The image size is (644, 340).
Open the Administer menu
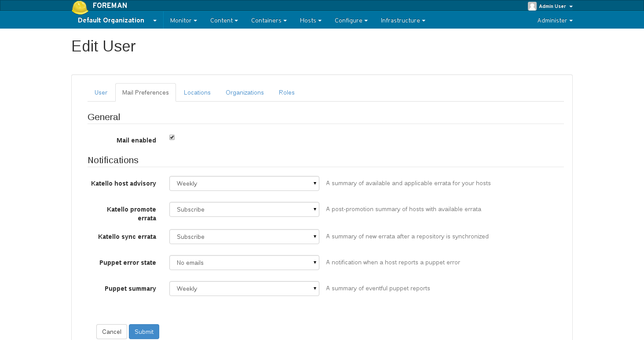pyautogui.click(x=555, y=20)
